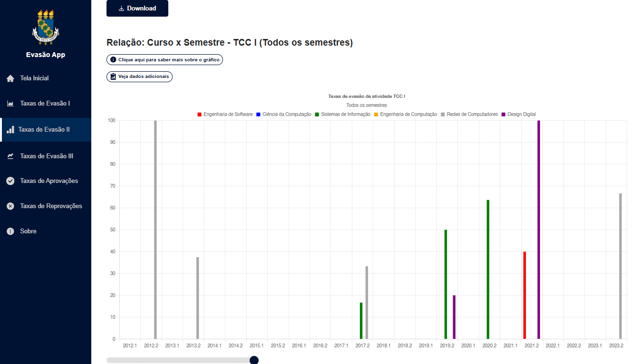The width and height of the screenshot is (639, 364).
Task: Click the checkmark icon for Taxas de Aprovações
Action: pos(10,181)
